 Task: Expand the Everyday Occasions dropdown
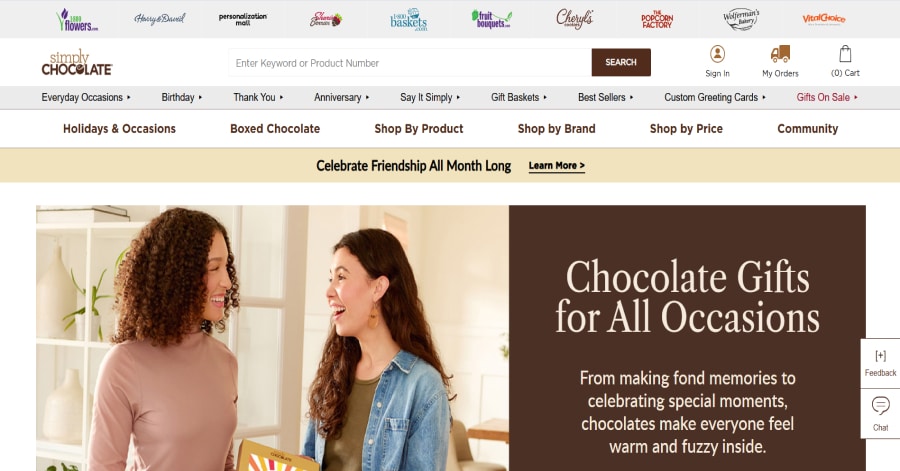pyautogui.click(x=86, y=98)
